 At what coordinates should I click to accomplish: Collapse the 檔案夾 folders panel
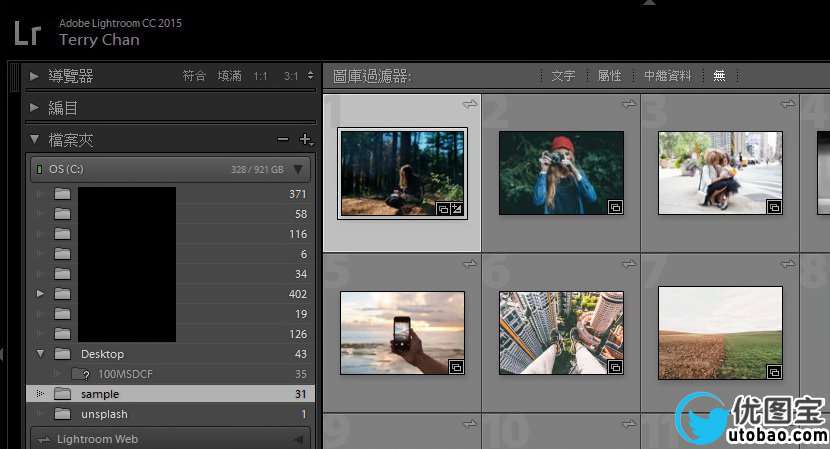coord(34,140)
